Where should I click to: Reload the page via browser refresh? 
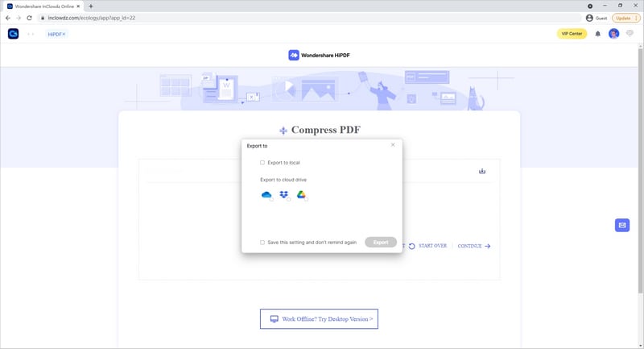(x=29, y=18)
